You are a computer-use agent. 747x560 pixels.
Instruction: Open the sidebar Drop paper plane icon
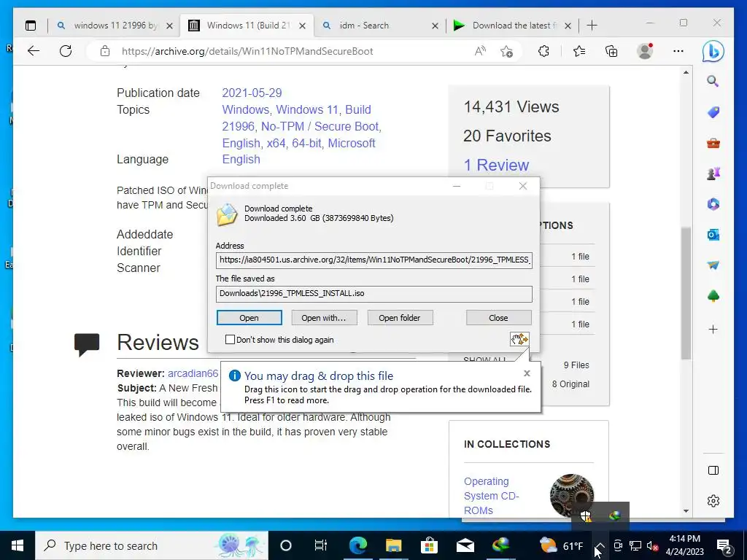(713, 265)
